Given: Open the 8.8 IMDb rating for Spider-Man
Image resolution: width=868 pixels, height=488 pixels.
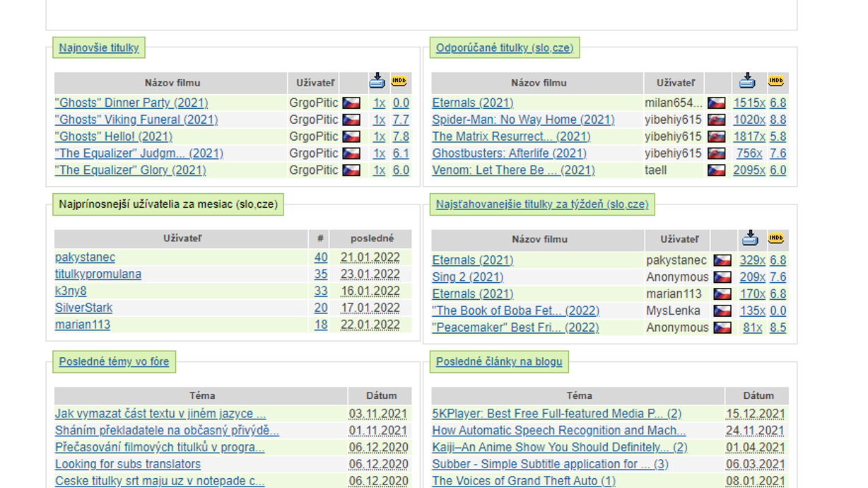Looking at the screenshot, I should click(778, 120).
